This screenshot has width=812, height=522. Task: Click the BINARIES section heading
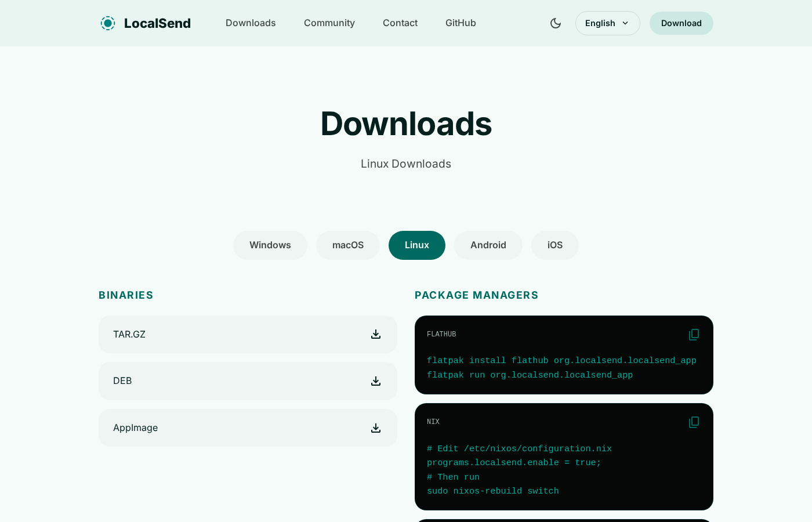(x=126, y=295)
